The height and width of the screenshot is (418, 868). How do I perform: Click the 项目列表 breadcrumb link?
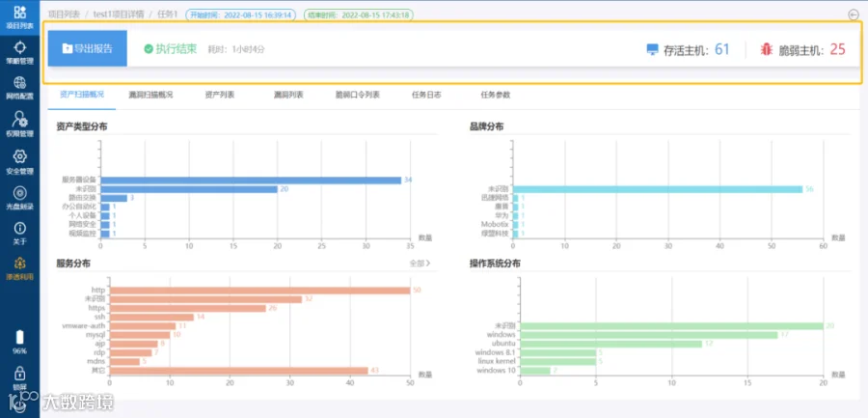click(65, 14)
